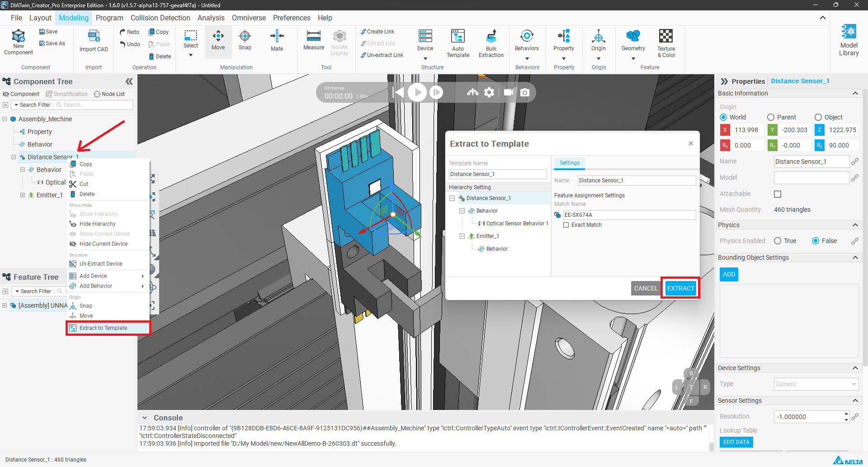Step the simulation forward
Screen dimensions: 868x467
(436, 92)
